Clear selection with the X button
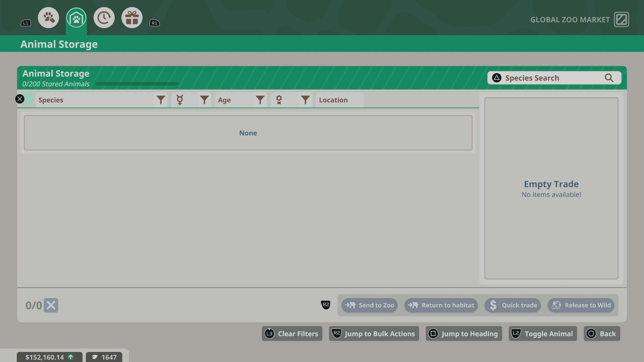Image resolution: width=644 pixels, height=362 pixels. pos(51,305)
